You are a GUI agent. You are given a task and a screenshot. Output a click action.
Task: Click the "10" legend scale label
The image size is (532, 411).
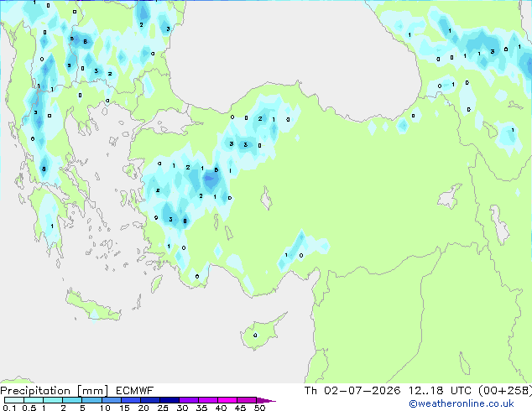pos(105,408)
